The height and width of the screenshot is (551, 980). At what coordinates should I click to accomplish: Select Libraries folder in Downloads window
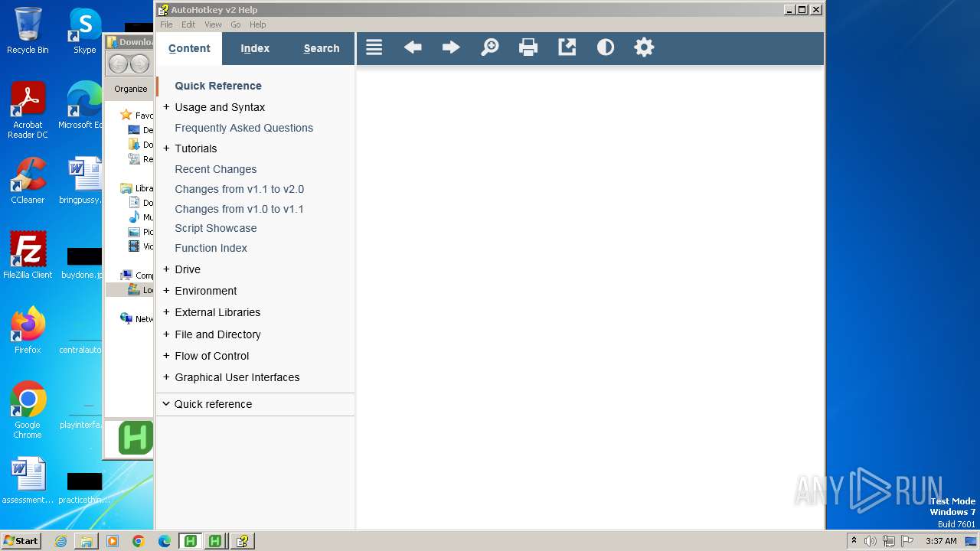pos(126,188)
